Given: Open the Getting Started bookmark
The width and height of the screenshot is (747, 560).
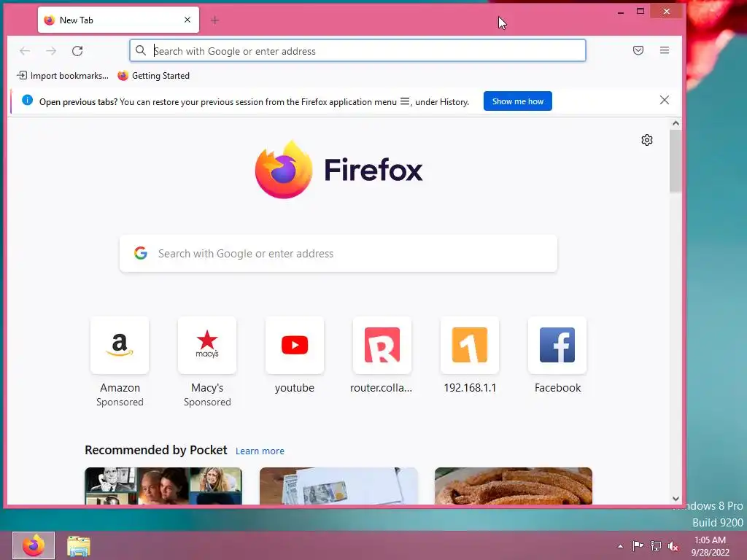Looking at the screenshot, I should pos(153,76).
